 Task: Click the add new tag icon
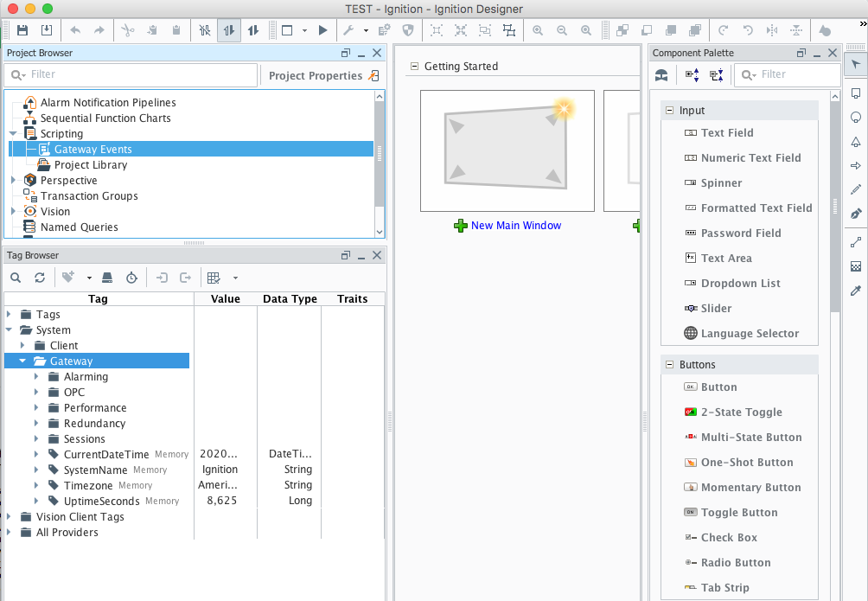point(68,278)
